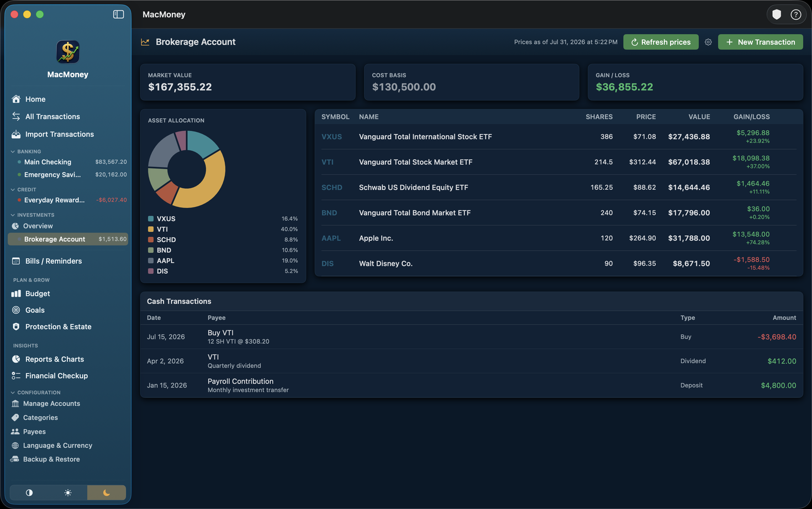The image size is (812, 509).
Task: Click the VTI Quarterly dividend transaction
Action: click(x=471, y=361)
